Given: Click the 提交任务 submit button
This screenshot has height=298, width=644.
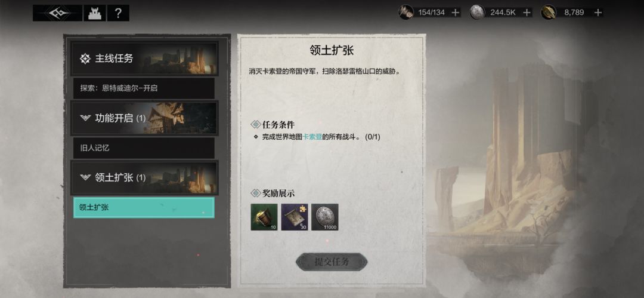Looking at the screenshot, I should click(332, 262).
